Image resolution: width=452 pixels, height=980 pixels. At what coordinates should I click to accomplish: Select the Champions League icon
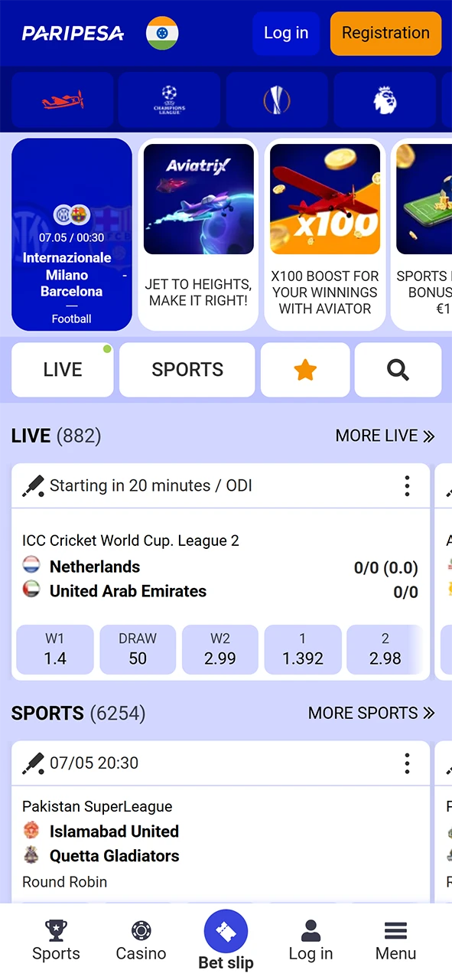(x=169, y=100)
